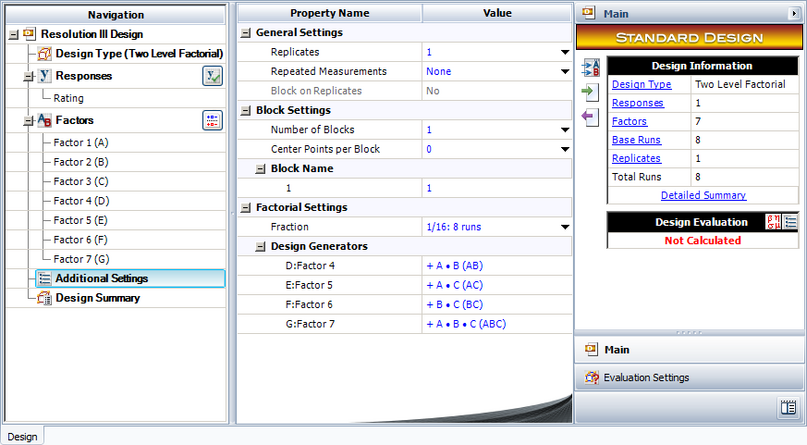Screen dimensions: 807x445
Task: Click the Design Summary icon
Action: (x=45, y=298)
